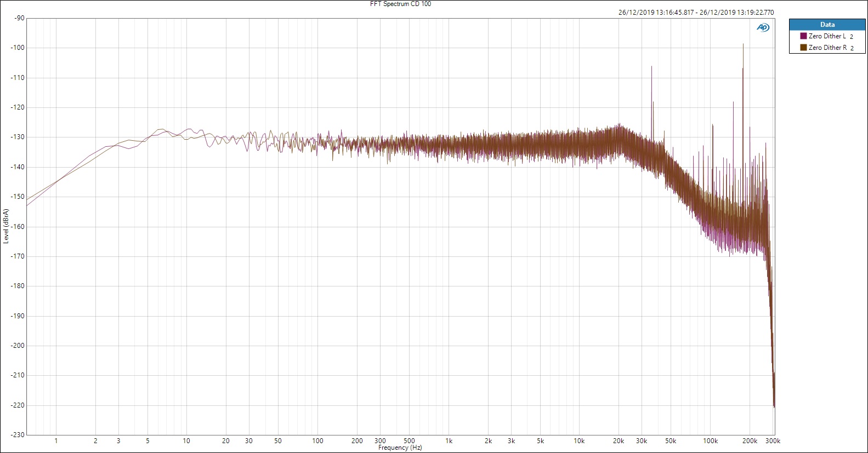The height and width of the screenshot is (453, 868).
Task: Click the -160 tick on level axis
Action: [x=18, y=227]
